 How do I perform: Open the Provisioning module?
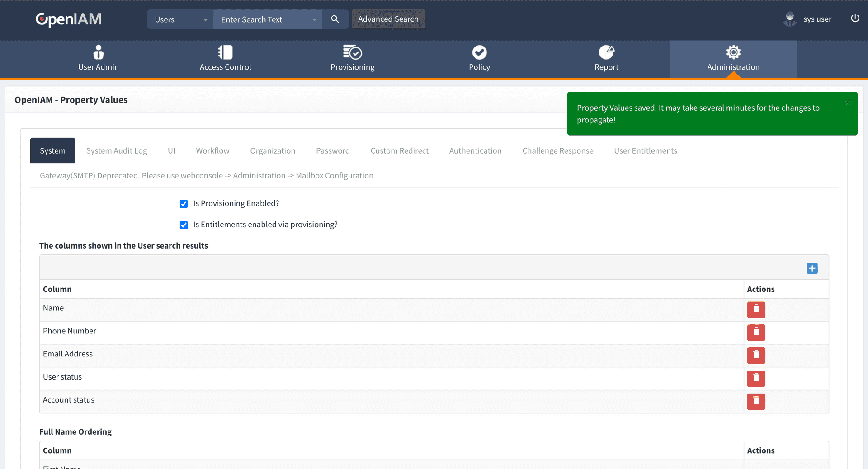click(352, 58)
